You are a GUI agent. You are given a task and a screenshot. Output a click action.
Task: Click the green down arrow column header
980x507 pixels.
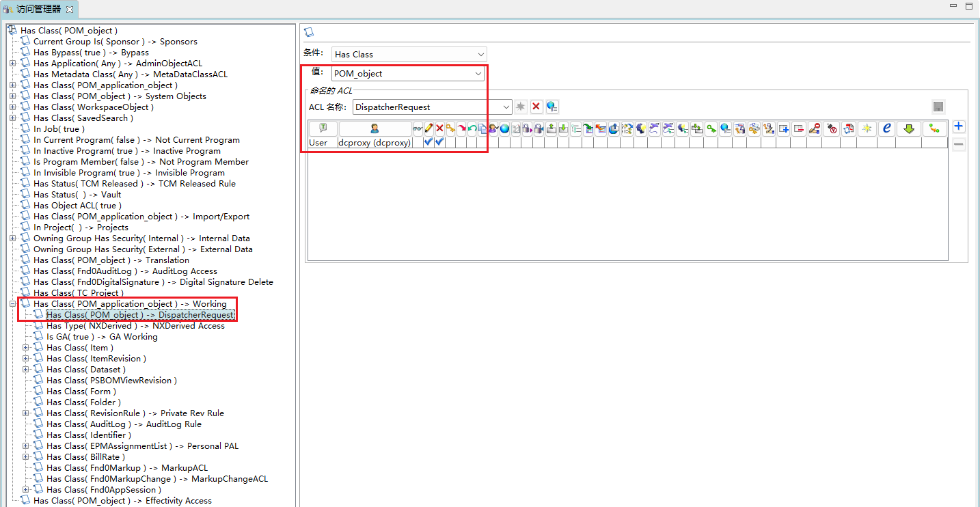[909, 128]
